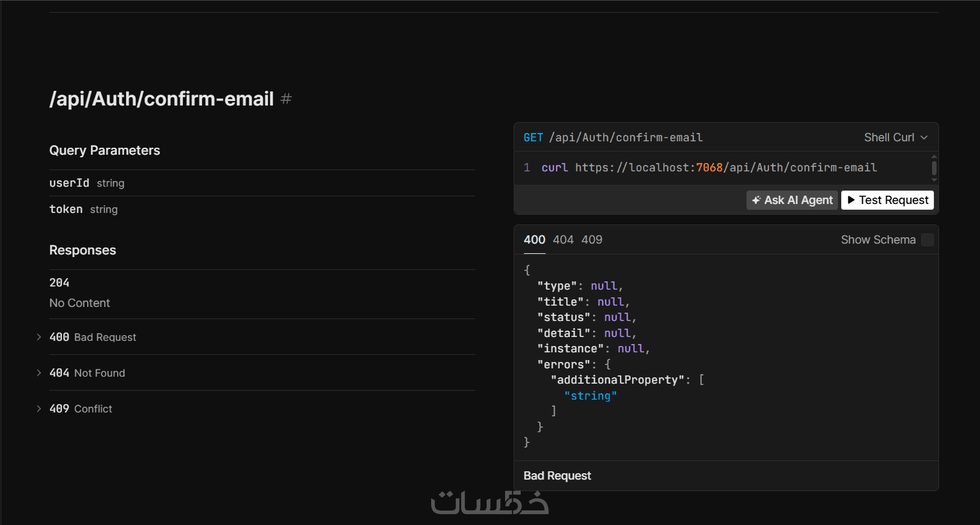Click the "string" value in JSON example

(x=590, y=396)
